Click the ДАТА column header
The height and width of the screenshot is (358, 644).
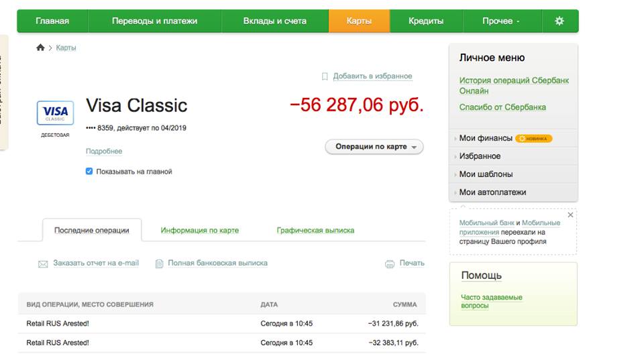click(x=269, y=304)
